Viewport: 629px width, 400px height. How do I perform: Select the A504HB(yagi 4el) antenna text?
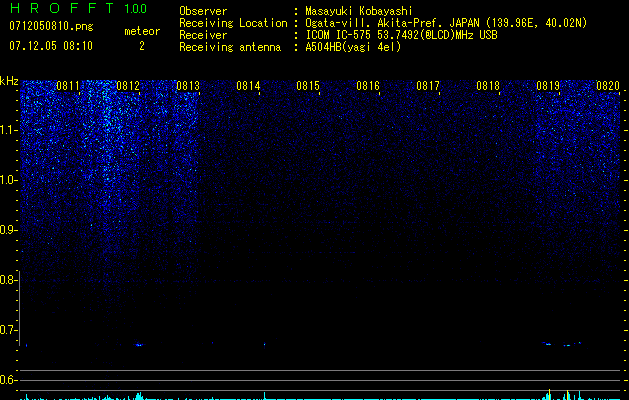click(353, 47)
